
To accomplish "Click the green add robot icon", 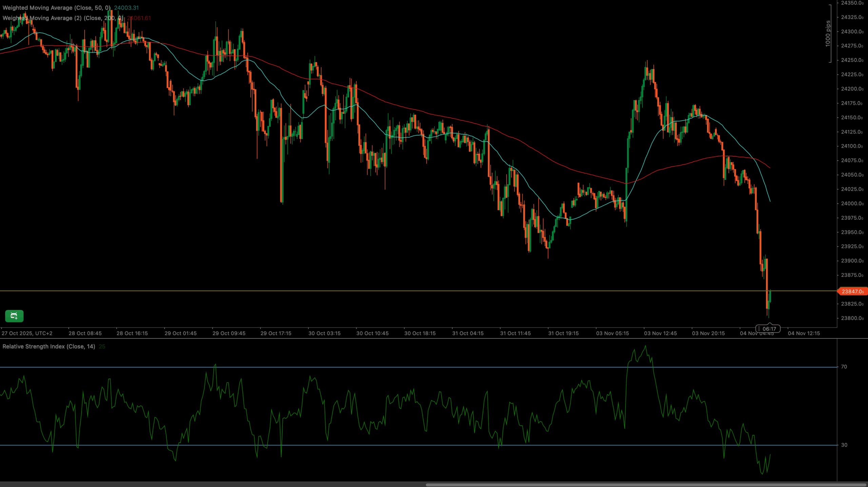I will click(14, 316).
